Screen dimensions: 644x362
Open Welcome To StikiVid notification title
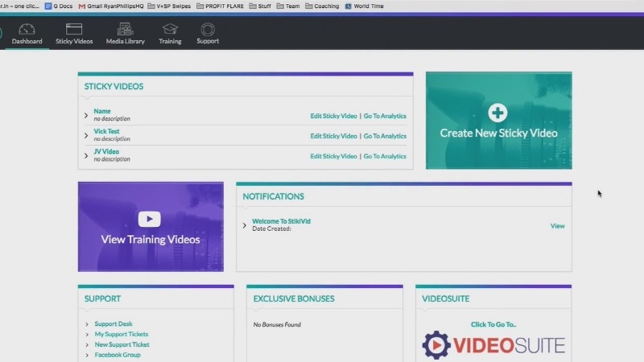(281, 220)
